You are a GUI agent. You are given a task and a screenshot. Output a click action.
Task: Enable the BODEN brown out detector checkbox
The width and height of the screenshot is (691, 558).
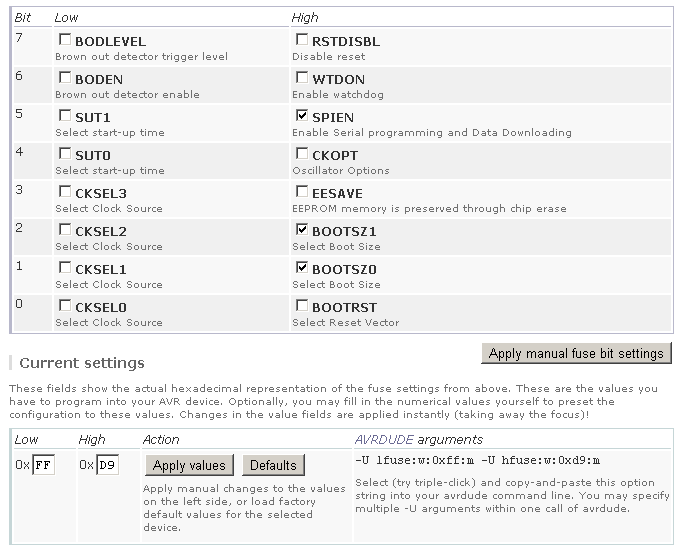coord(65,79)
